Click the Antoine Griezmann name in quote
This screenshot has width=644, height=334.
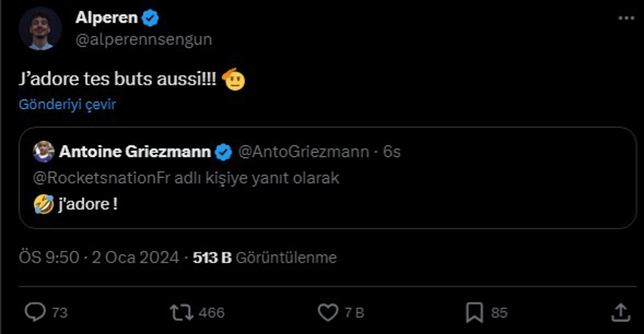pyautogui.click(x=134, y=152)
